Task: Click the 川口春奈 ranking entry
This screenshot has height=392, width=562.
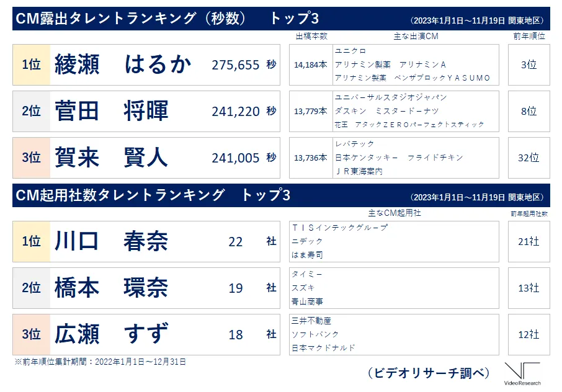Action: [x=146, y=241]
